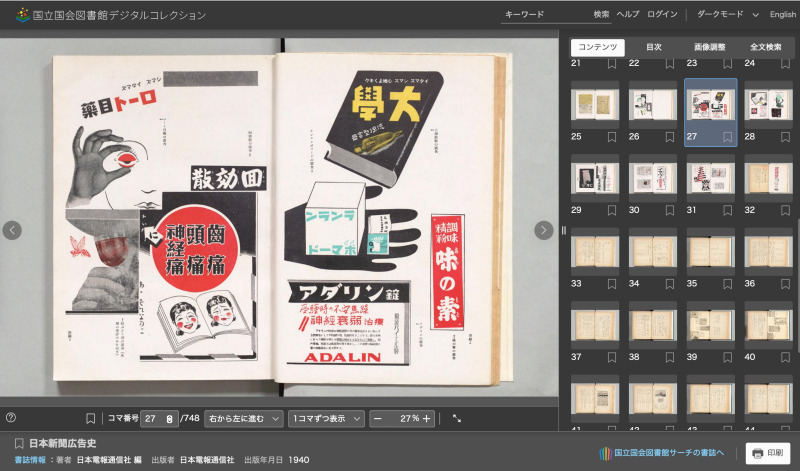Click the キーワード search field
Screen dimensions: 800x471
[546, 15]
